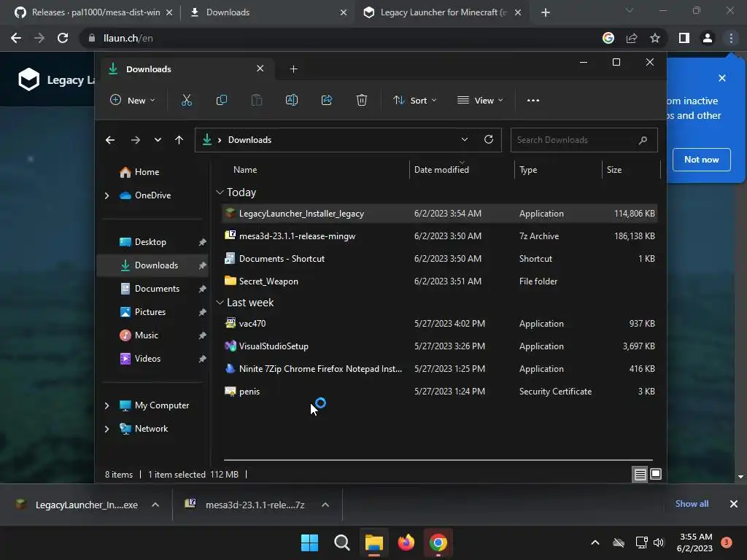This screenshot has height=560, width=747.
Task: Switch to large thumbnails view icon in status bar
Action: [x=656, y=474]
